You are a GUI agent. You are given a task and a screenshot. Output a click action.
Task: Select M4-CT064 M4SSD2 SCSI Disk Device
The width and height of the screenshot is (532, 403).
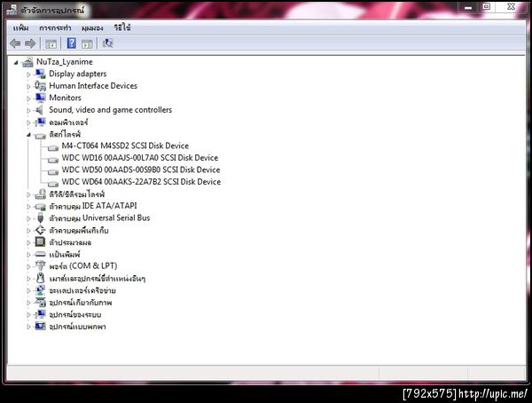tap(125, 146)
